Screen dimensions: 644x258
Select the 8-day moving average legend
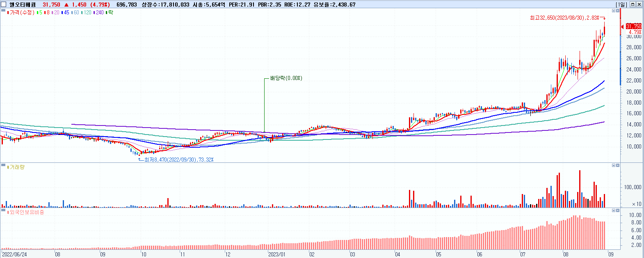pyautogui.click(x=48, y=13)
